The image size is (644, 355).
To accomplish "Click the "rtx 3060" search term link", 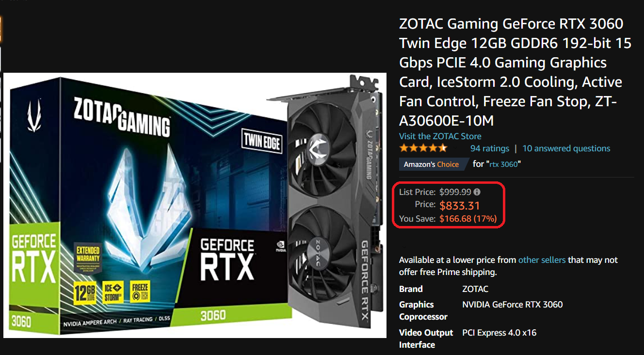I will pyautogui.click(x=503, y=164).
